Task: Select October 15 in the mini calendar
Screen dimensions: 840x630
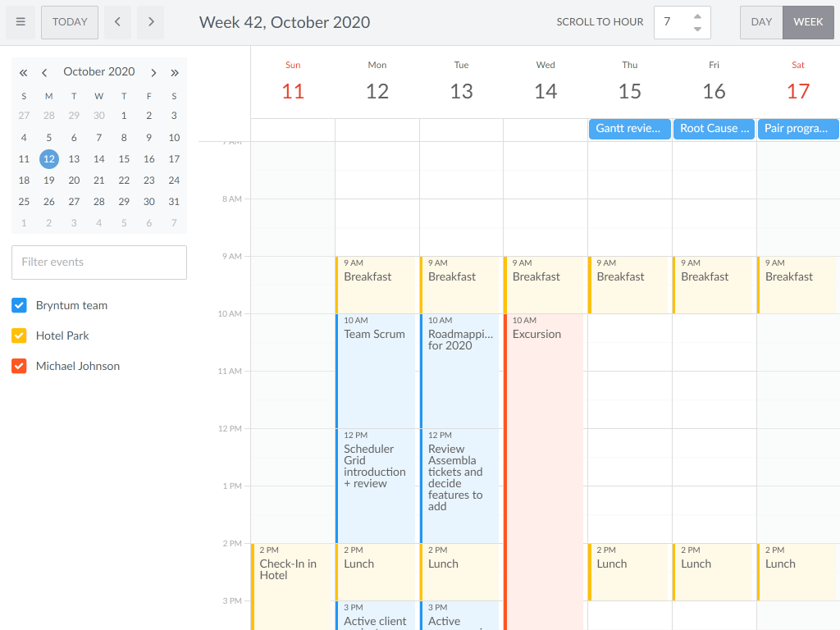Action: click(x=124, y=159)
